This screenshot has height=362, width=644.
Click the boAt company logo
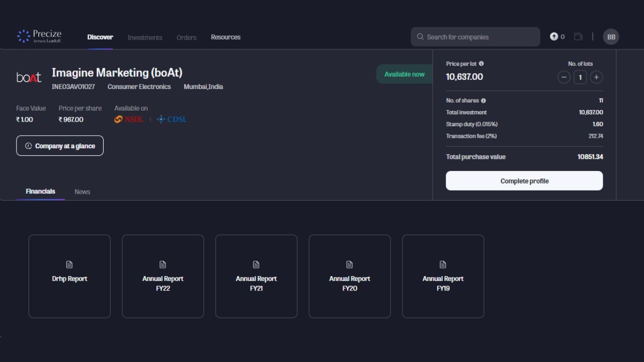29,77
